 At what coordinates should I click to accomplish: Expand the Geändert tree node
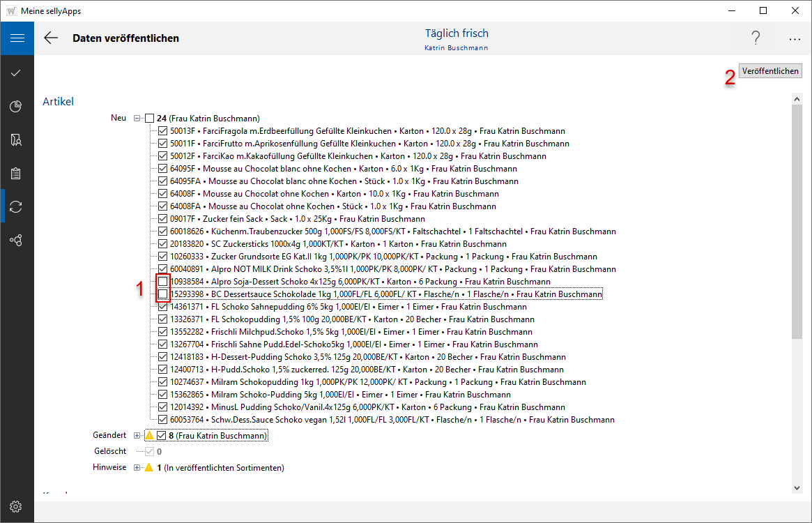(137, 436)
